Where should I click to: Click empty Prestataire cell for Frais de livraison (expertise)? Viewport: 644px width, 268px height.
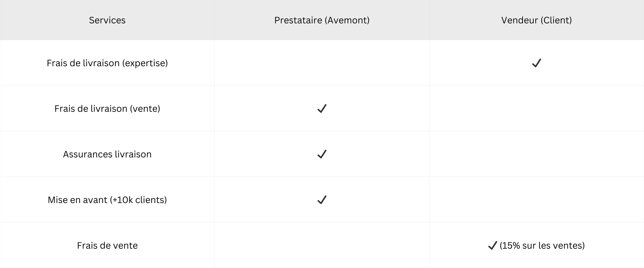(322, 63)
